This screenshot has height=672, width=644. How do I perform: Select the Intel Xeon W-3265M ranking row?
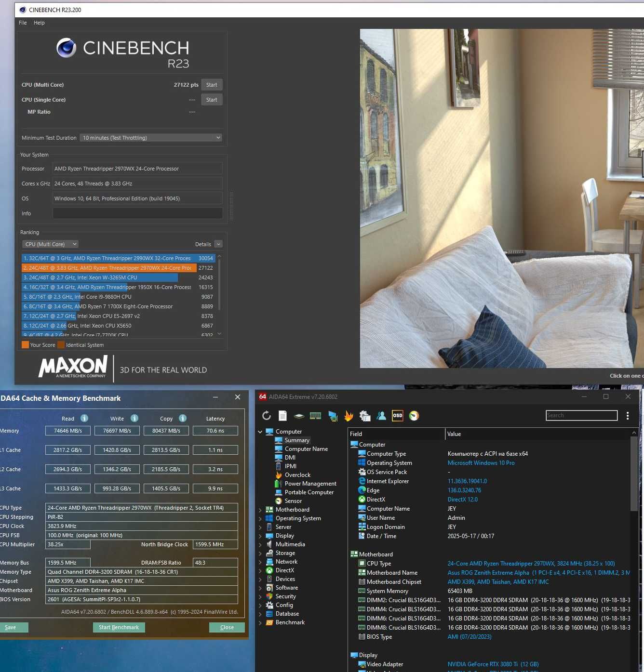[x=118, y=277]
